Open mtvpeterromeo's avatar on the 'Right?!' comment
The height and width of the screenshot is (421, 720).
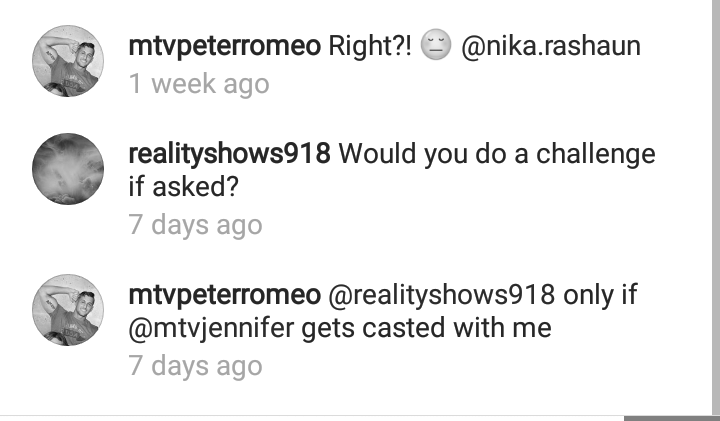68,61
